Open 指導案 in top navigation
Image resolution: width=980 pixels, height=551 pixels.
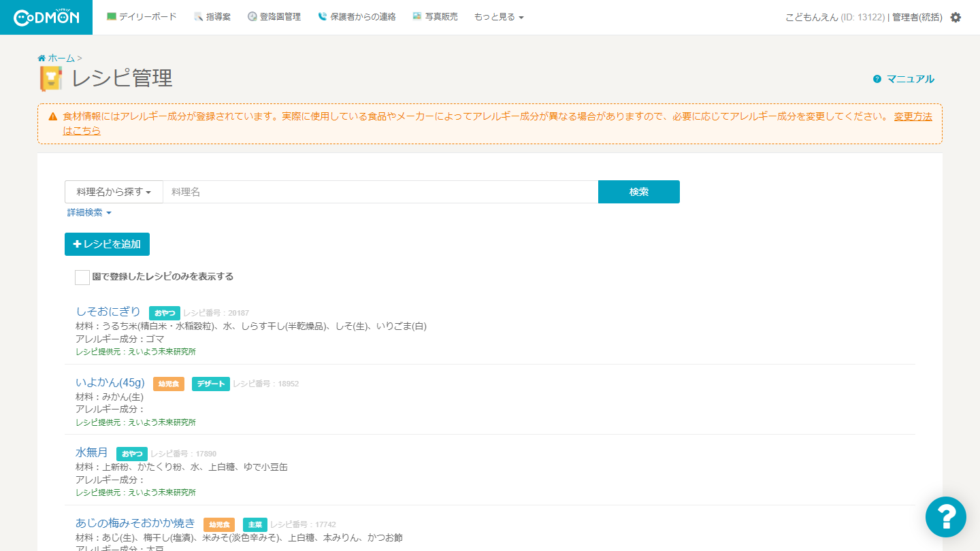tap(212, 17)
